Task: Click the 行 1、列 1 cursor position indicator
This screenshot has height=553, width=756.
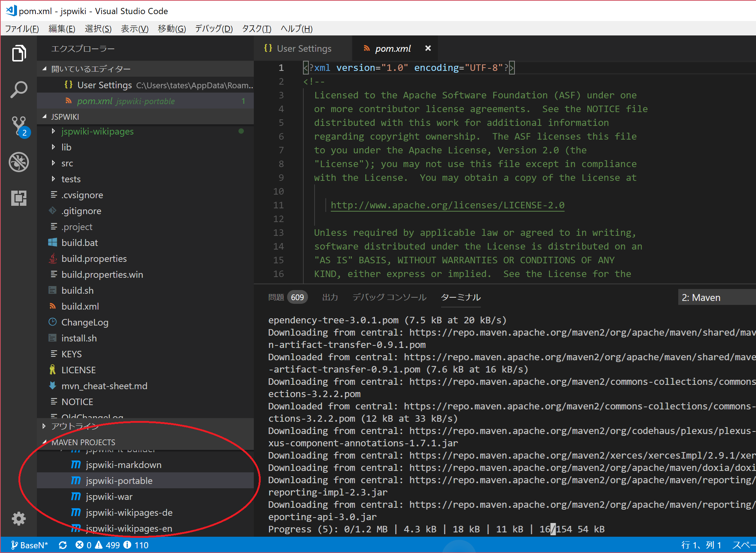Action: pyautogui.click(x=701, y=545)
